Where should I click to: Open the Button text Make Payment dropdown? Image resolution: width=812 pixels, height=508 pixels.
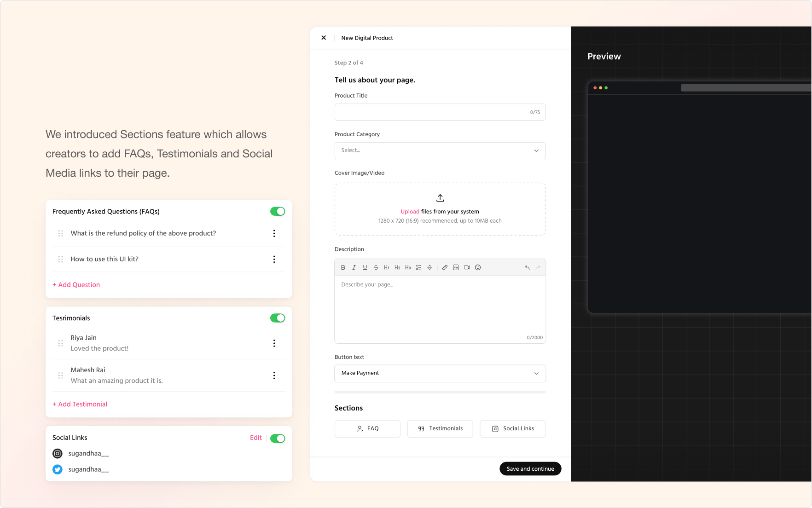point(440,373)
